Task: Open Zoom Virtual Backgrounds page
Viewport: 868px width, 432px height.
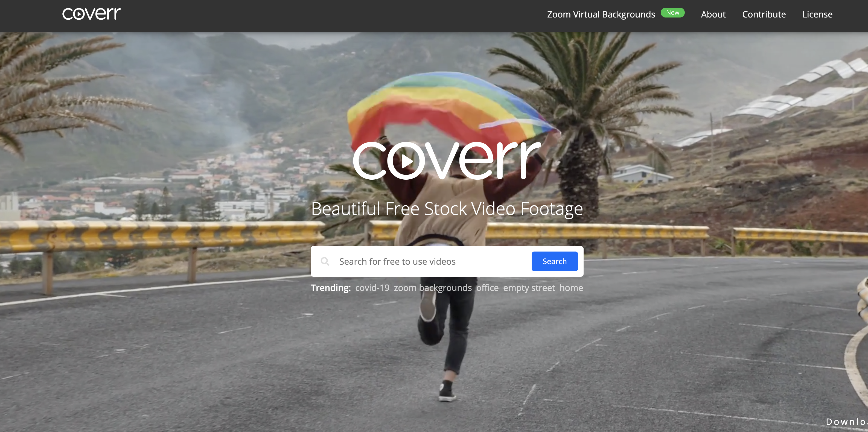Action: (x=601, y=14)
